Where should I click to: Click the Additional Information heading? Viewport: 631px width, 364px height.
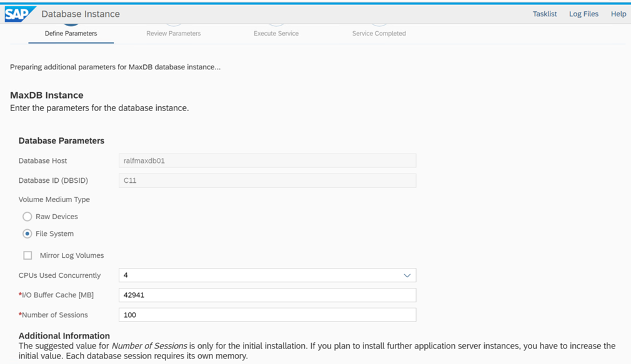click(64, 336)
